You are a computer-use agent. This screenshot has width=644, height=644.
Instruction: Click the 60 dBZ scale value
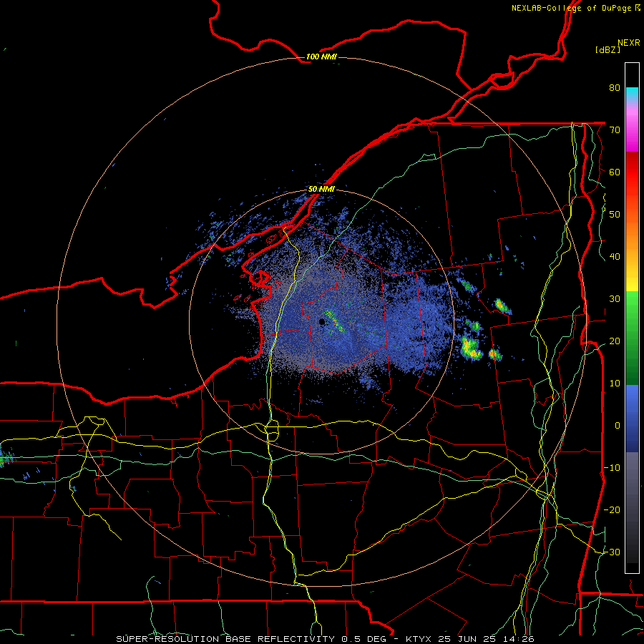coord(615,172)
